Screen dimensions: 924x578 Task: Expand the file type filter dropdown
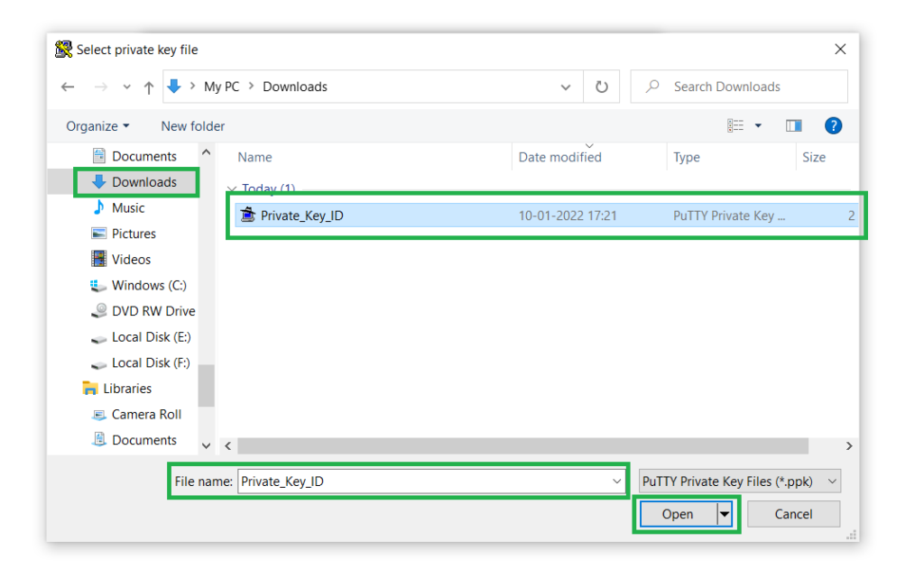pos(739,482)
